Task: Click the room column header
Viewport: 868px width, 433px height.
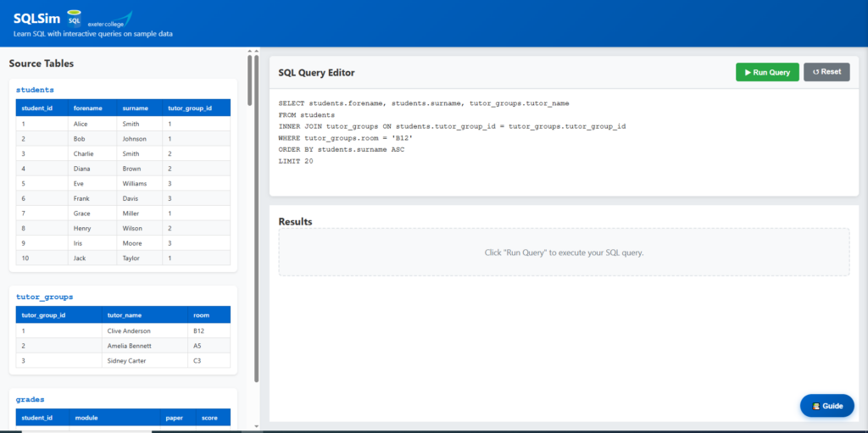Action: (209, 315)
